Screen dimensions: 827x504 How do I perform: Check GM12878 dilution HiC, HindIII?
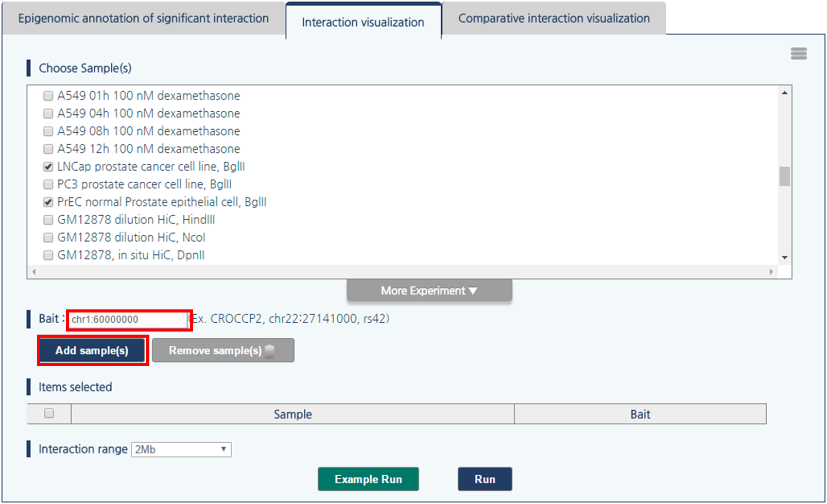pos(48,220)
